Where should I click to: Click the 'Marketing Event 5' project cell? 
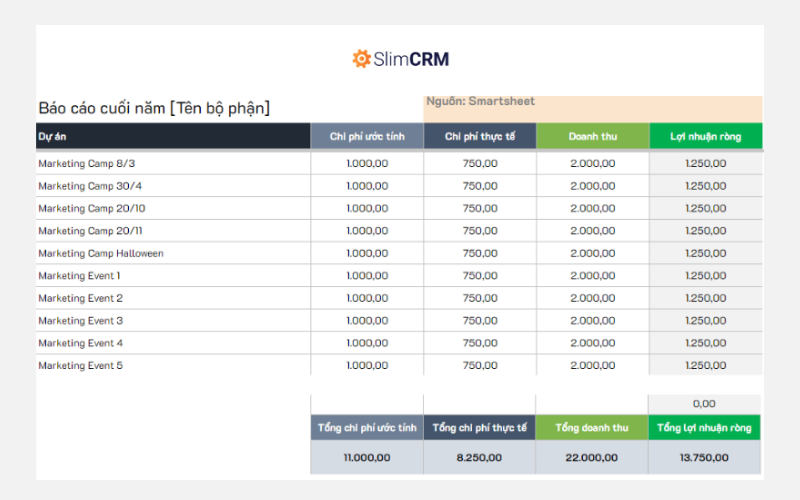(x=80, y=366)
